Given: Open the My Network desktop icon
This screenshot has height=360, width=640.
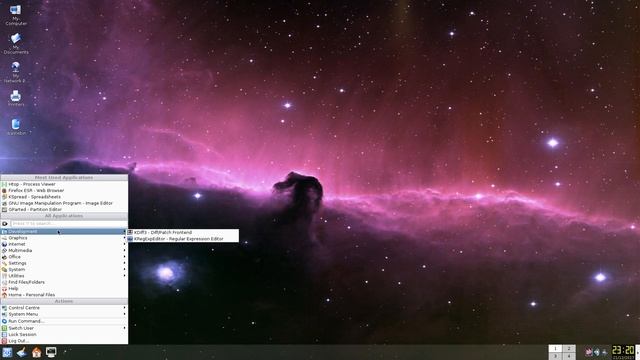Looking at the screenshot, I should point(16,72).
